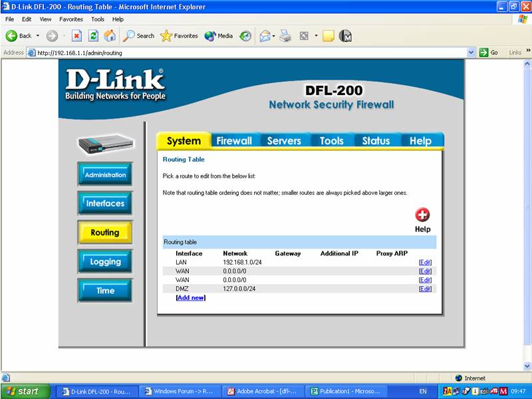This screenshot has width=532, height=399.
Task: Switch to the Status tab
Action: 376,140
